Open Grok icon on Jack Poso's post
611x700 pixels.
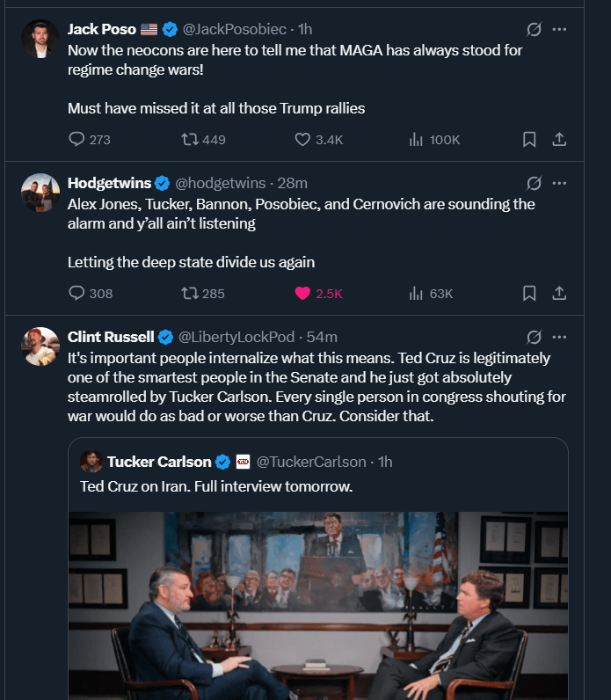click(x=533, y=29)
